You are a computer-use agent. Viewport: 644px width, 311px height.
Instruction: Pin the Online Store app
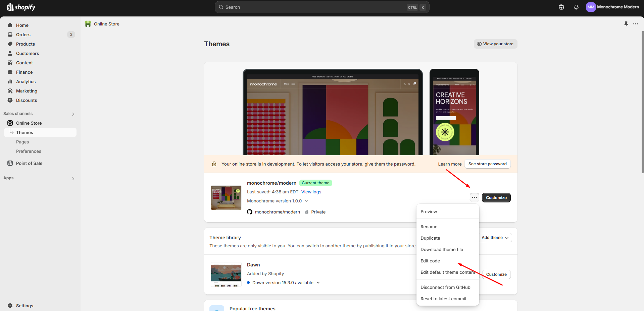coord(626,24)
